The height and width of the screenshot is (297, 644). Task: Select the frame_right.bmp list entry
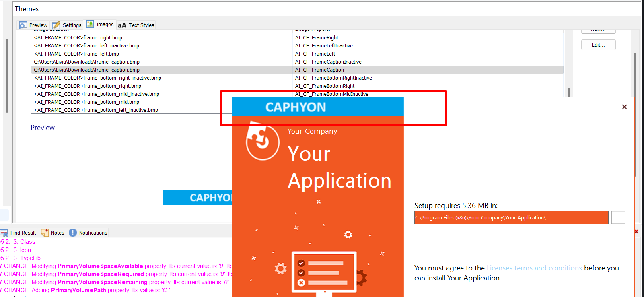coord(78,38)
